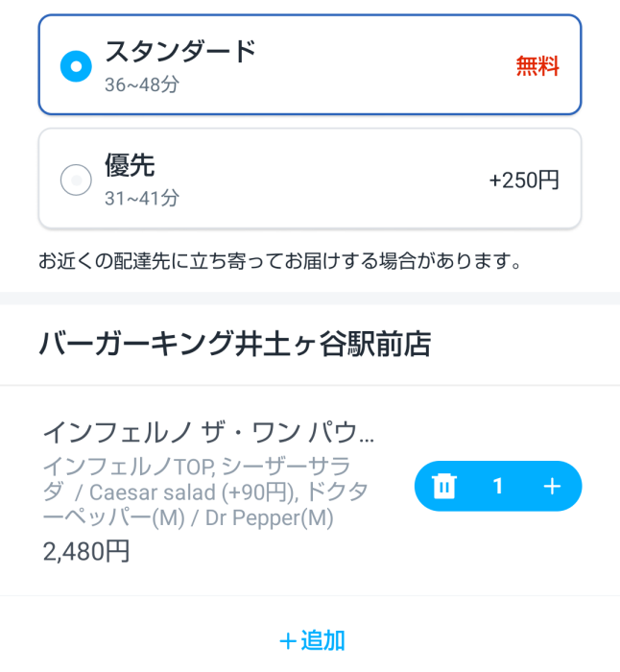
Task: Tap the 31~41分 priority delivery time
Action: point(142,199)
